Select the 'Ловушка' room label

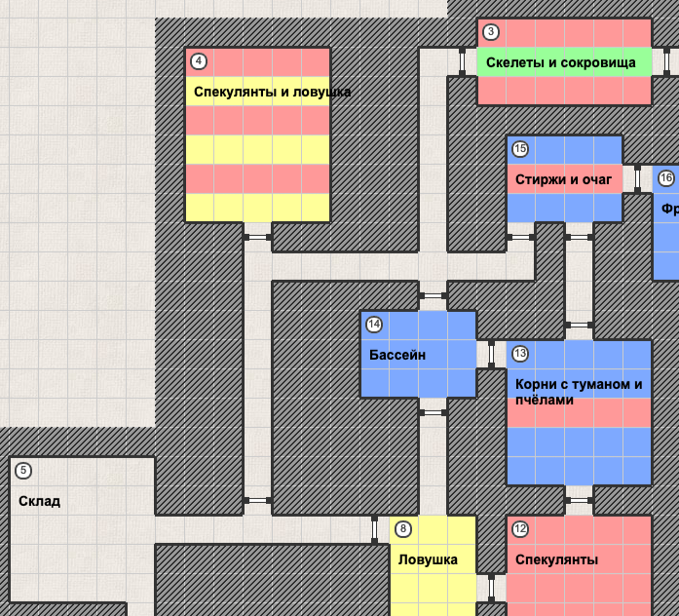(428, 559)
